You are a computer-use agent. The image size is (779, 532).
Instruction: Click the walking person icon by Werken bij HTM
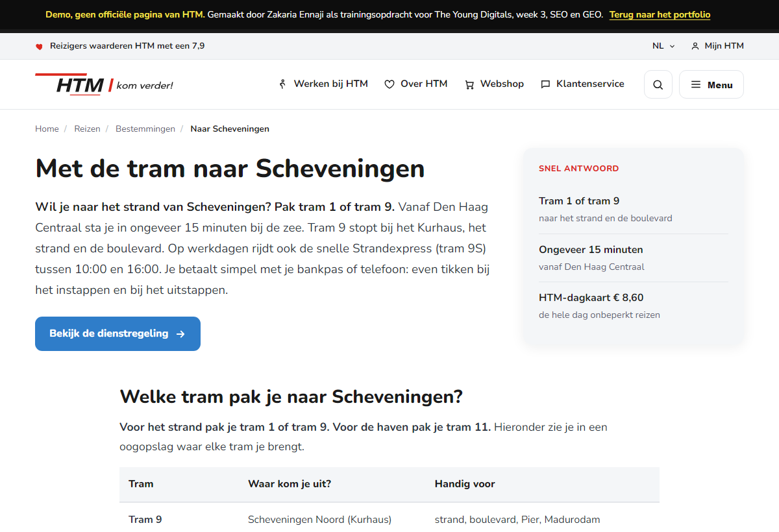tap(282, 84)
